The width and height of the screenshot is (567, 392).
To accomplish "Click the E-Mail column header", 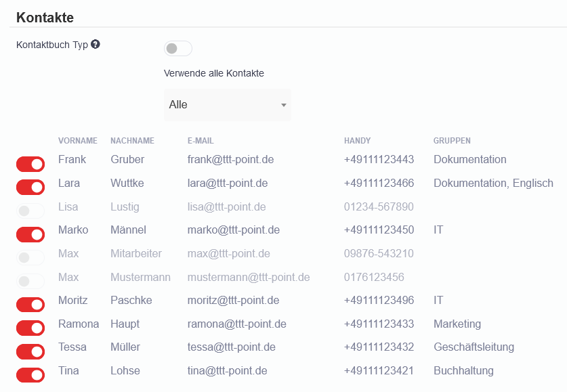I will tap(201, 141).
